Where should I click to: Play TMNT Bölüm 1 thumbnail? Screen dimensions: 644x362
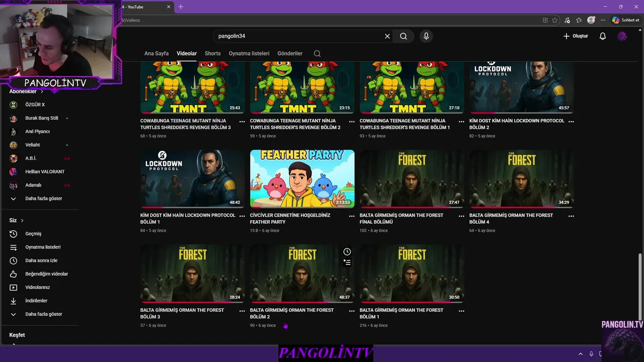[x=412, y=87]
